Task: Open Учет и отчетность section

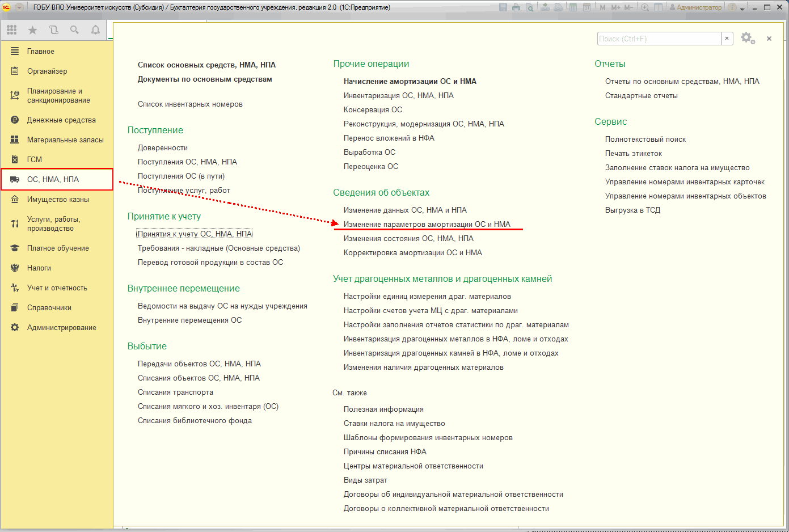Action: pyautogui.click(x=57, y=288)
